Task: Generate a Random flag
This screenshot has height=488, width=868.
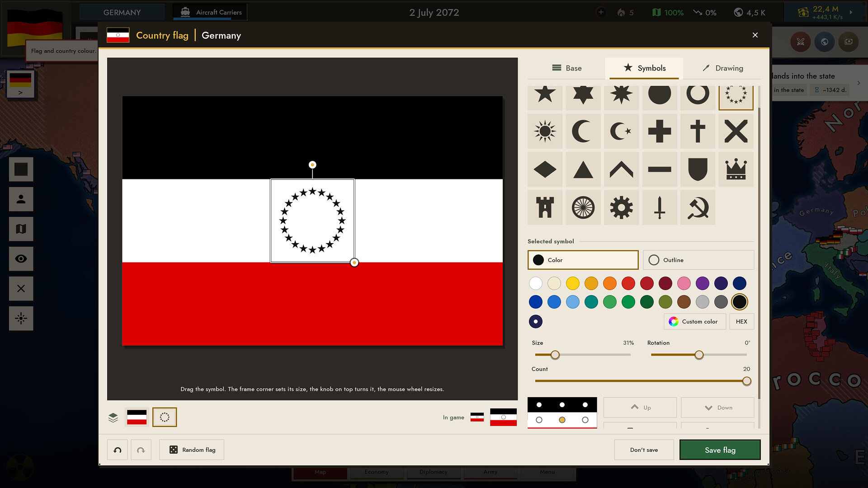Action: (x=192, y=450)
